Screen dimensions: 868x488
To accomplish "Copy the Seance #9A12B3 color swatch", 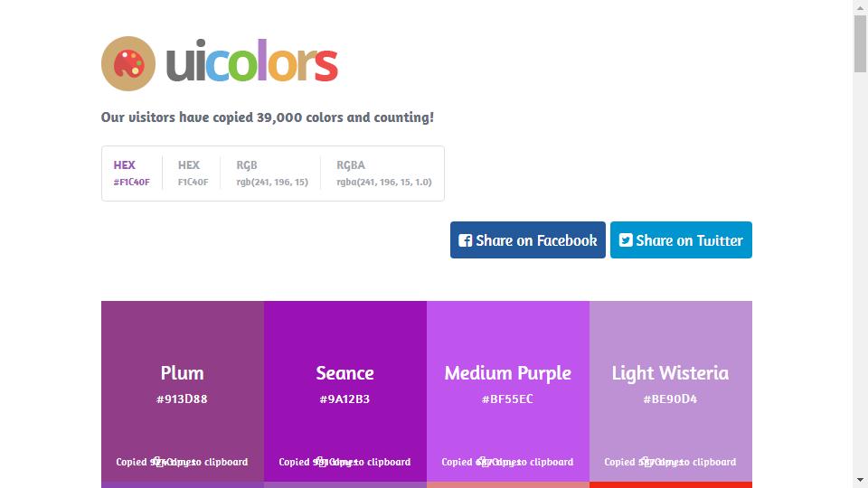I will pos(345,391).
